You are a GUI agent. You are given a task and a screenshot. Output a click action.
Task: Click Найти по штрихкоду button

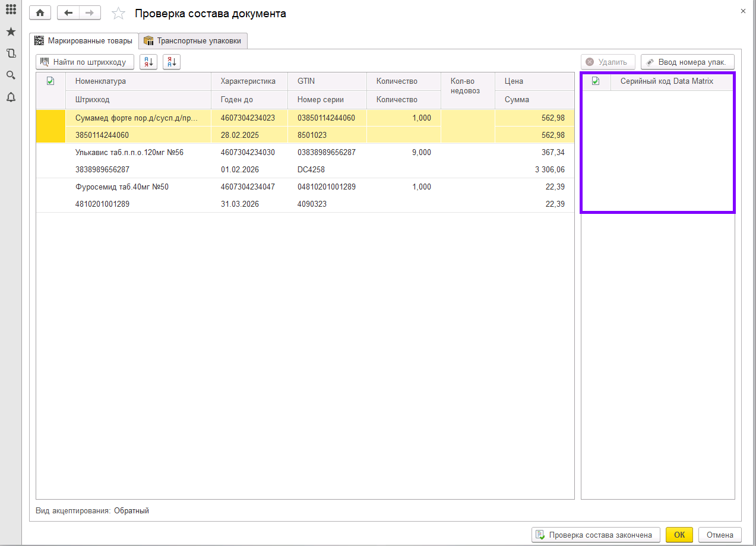coord(85,62)
